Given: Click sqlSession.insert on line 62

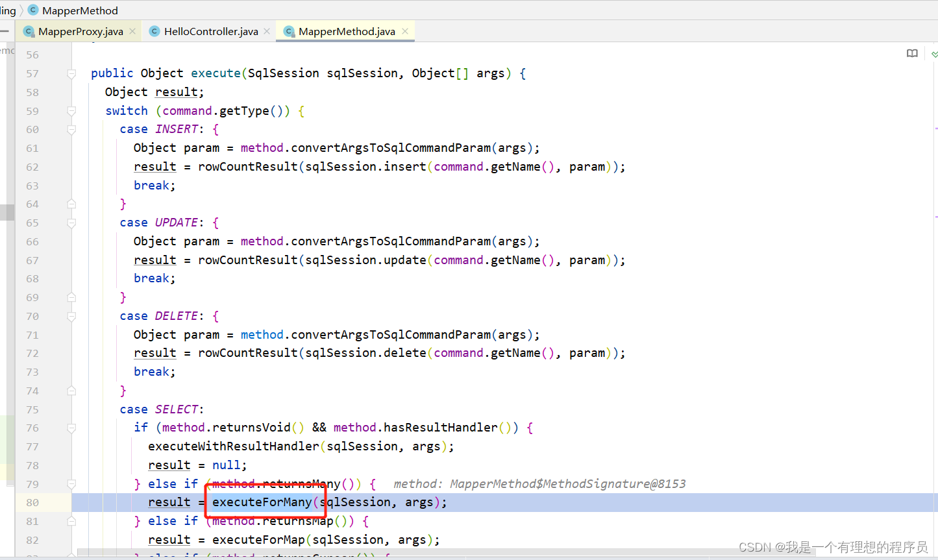Looking at the screenshot, I should (365, 167).
